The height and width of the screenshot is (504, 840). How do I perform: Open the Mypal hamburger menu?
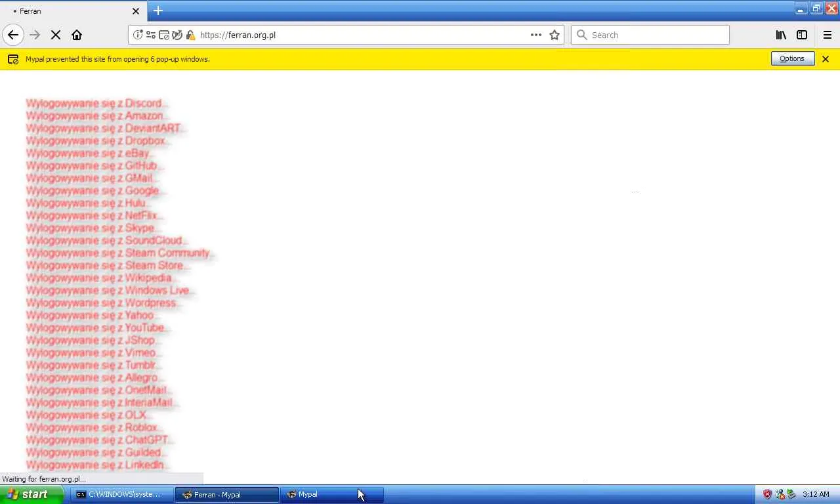click(828, 35)
